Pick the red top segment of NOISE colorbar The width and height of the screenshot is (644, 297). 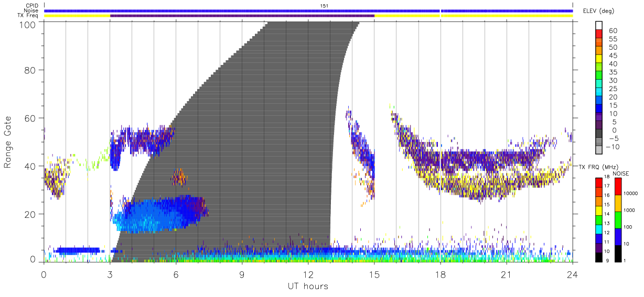(618, 186)
